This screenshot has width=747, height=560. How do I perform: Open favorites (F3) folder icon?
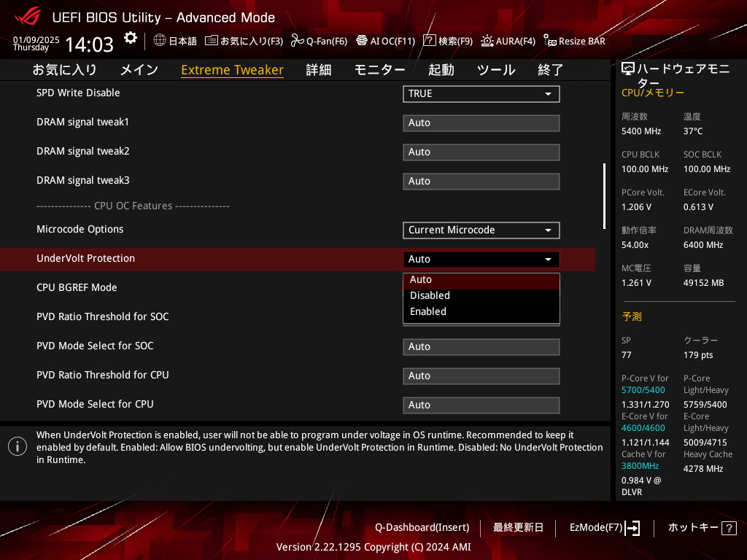(212, 41)
